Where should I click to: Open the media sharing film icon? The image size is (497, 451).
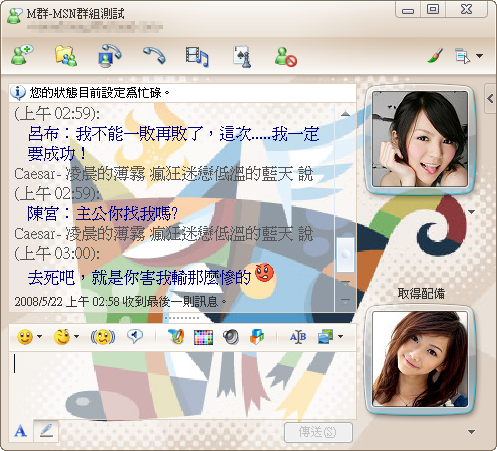pyautogui.click(x=197, y=56)
